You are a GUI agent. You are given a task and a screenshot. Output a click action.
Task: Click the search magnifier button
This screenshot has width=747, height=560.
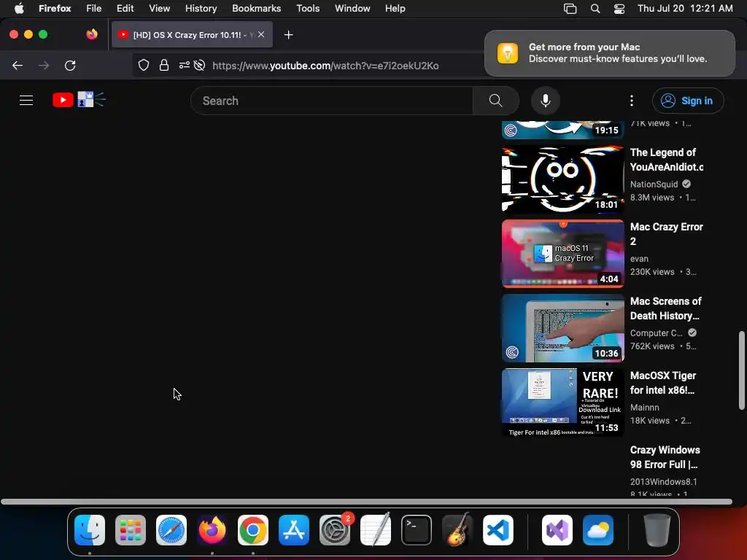click(x=495, y=101)
